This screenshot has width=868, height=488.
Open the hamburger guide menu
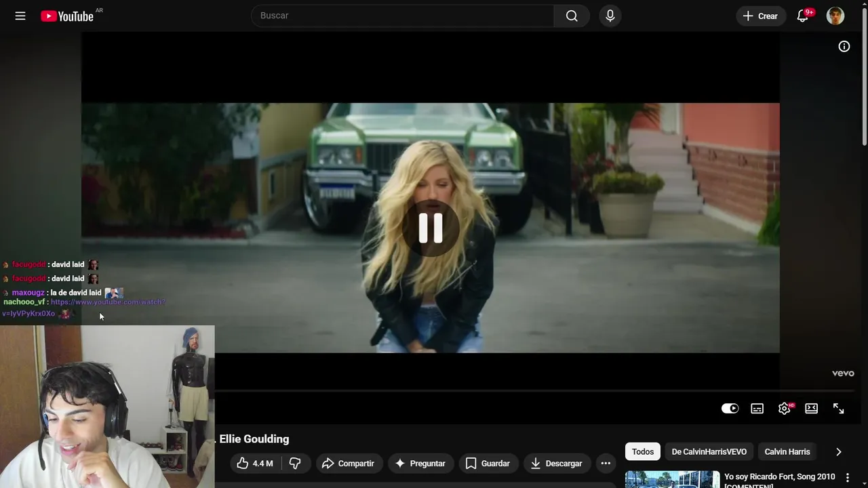pos(20,16)
